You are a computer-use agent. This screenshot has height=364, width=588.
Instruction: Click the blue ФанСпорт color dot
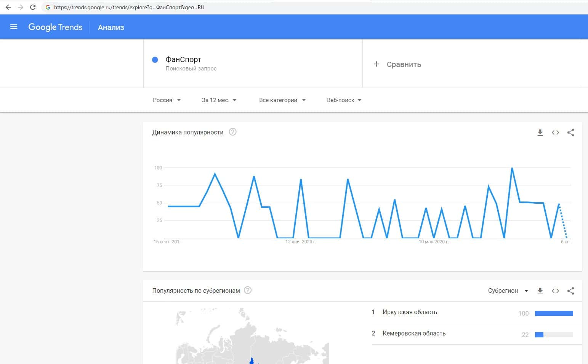(155, 60)
